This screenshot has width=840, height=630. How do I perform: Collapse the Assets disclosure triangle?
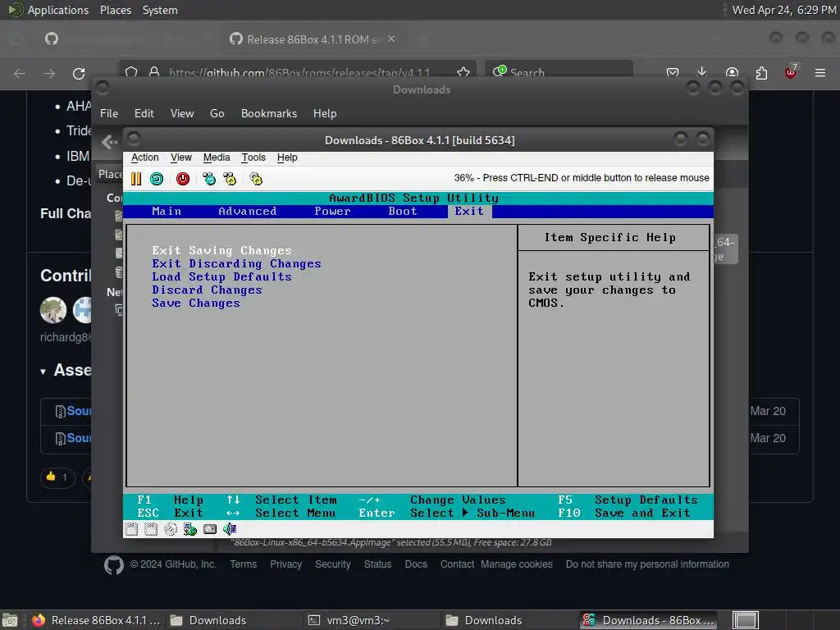(x=43, y=372)
